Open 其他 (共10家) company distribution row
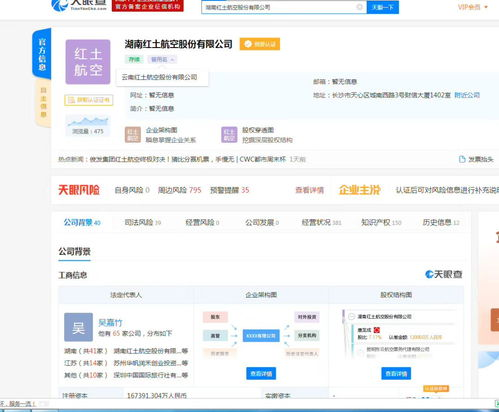This screenshot has width=499, height=412. coord(126,375)
